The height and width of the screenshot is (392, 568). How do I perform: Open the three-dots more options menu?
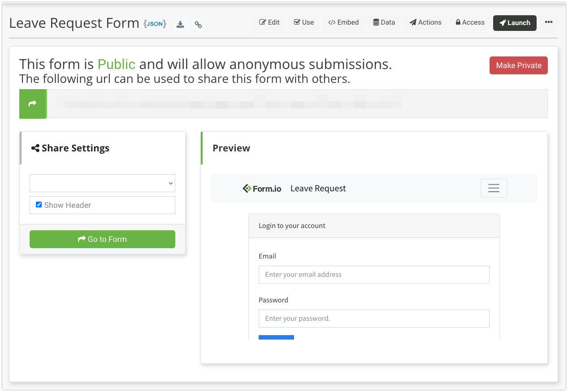pyautogui.click(x=549, y=22)
